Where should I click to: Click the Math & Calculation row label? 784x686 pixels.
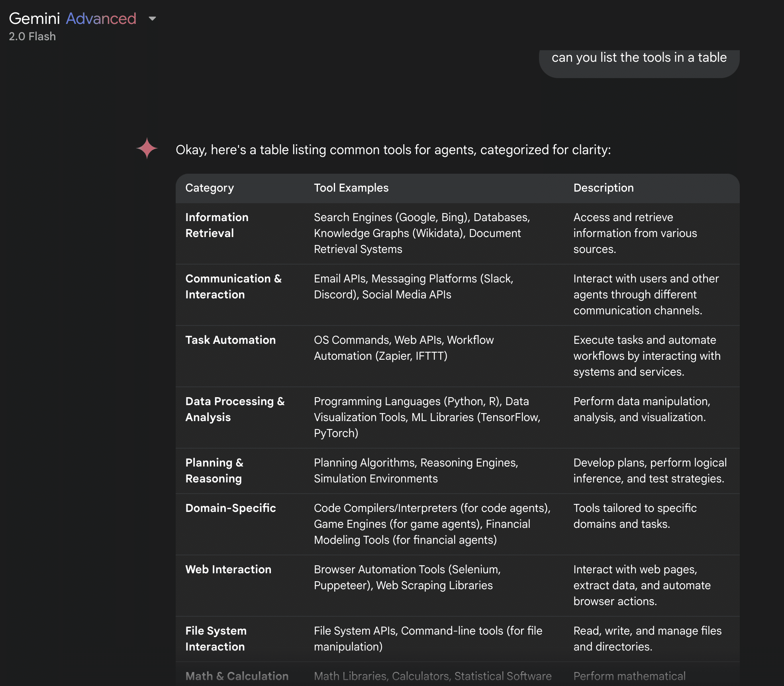[237, 676]
